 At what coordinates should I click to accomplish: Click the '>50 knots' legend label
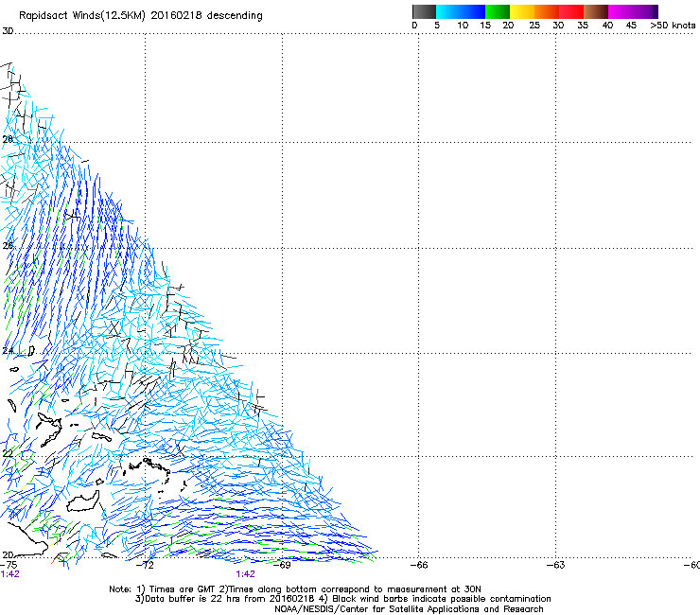pyautogui.click(x=673, y=26)
